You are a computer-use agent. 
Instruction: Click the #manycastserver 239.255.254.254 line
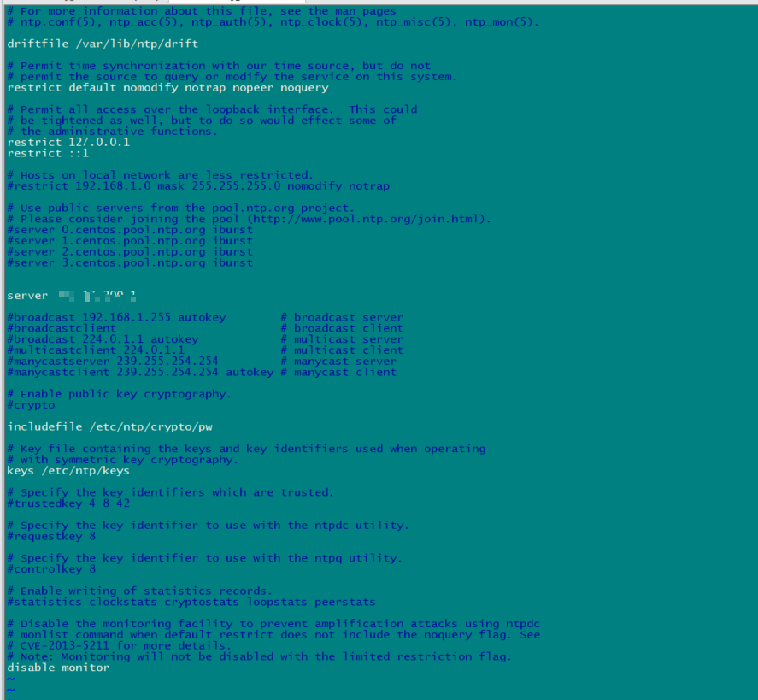pyautogui.click(x=113, y=361)
